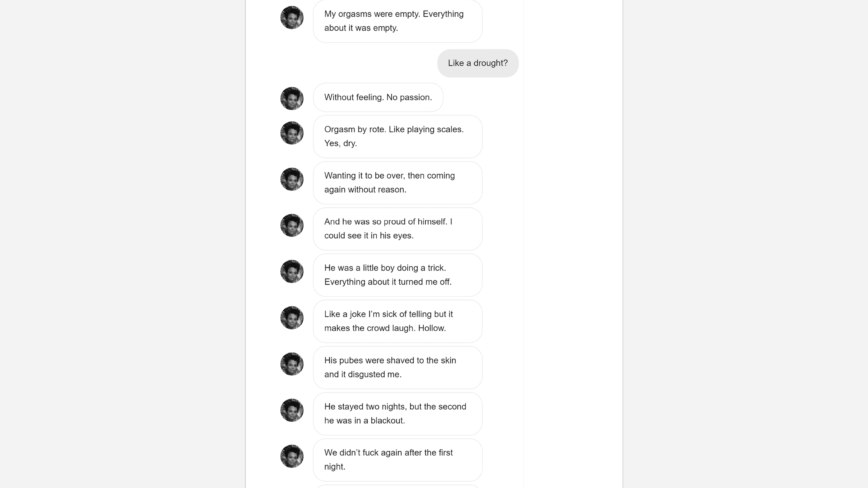
Task: Click the "My orgasms were empty" message bubble
Action: [x=397, y=21]
